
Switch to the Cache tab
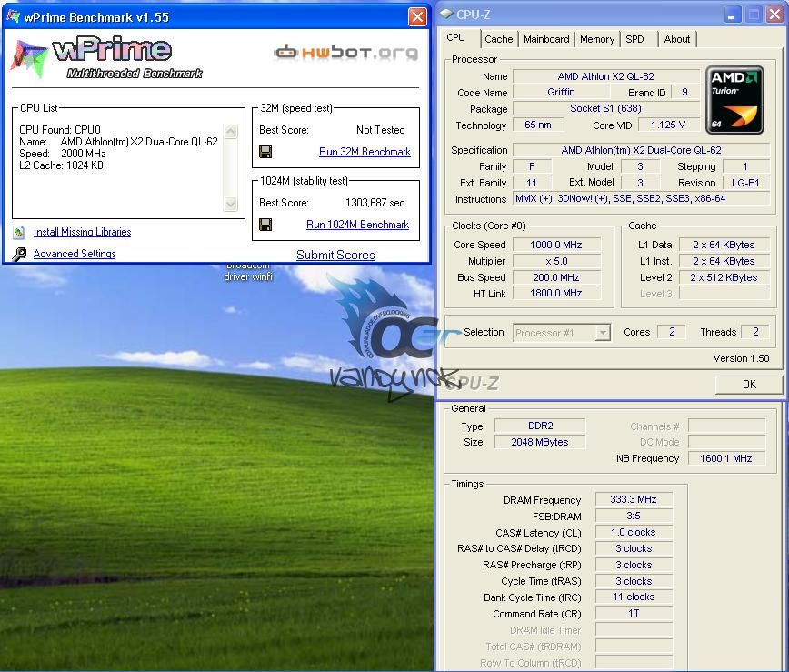[x=499, y=39]
